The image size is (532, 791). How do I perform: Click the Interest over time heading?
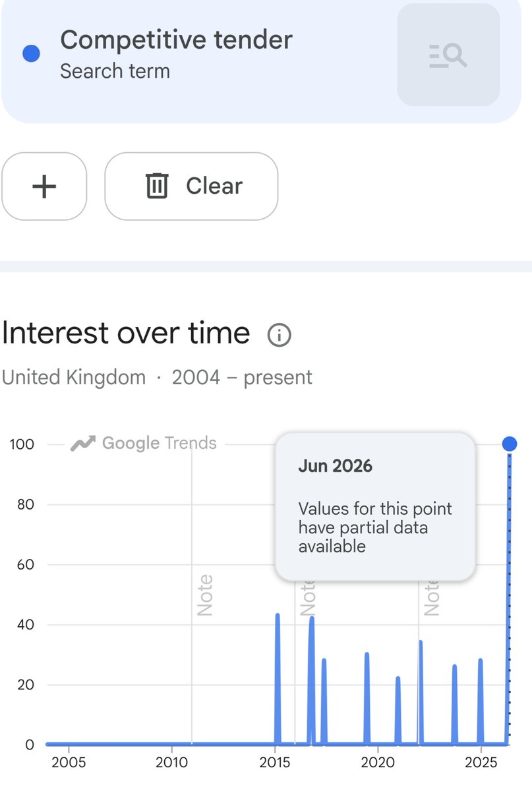click(x=126, y=333)
